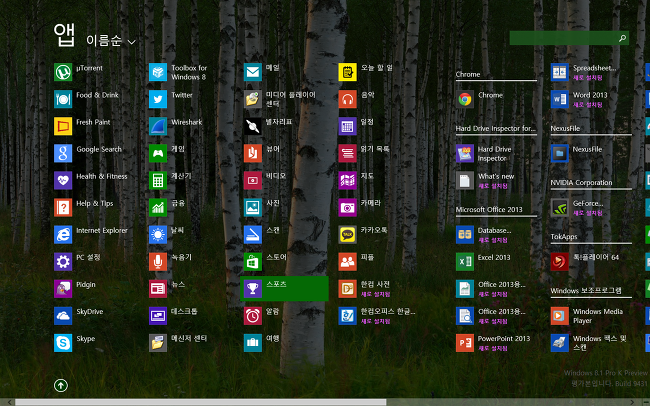This screenshot has width=650, height=406.
Task: Launch 음악 music app
Action: coord(347,99)
